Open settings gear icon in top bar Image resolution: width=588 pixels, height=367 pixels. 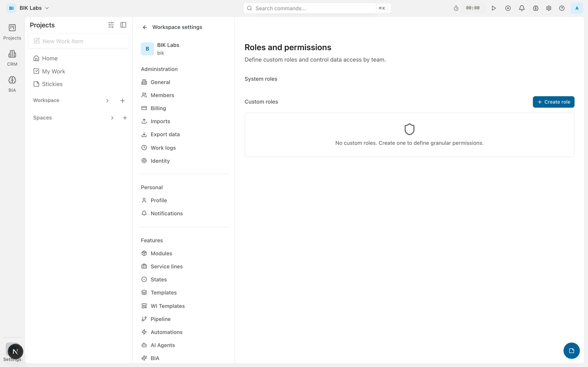pos(549,8)
